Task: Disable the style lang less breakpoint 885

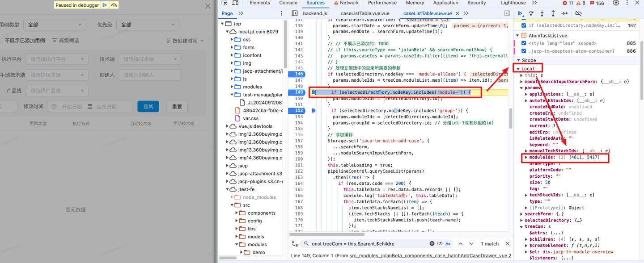Action: (x=524, y=43)
